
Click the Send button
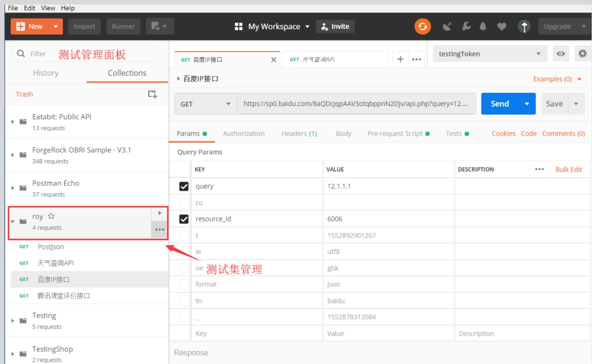click(500, 104)
